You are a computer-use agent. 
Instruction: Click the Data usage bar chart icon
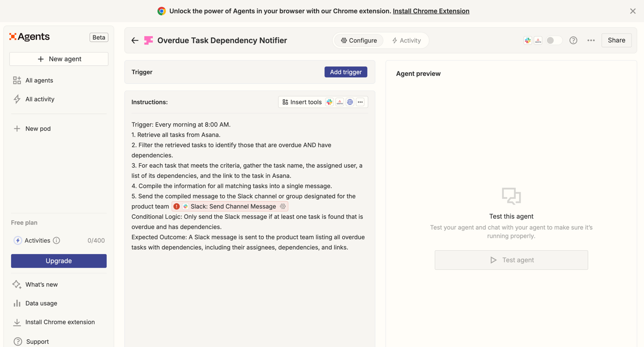coord(17,303)
